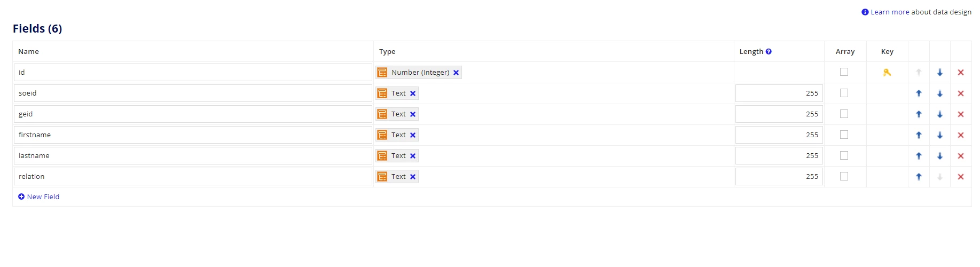The height and width of the screenshot is (267, 980).
Task: Delete the soeid field
Action: (x=961, y=93)
